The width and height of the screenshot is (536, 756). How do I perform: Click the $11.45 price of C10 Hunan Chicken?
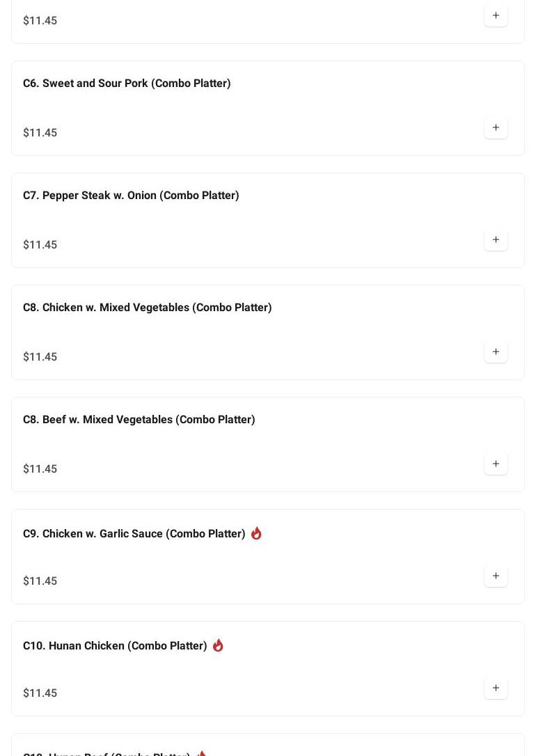pyautogui.click(x=40, y=693)
